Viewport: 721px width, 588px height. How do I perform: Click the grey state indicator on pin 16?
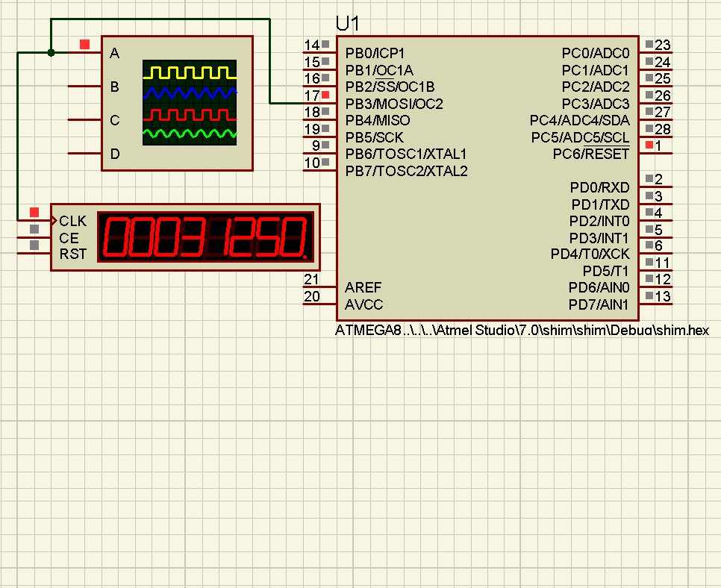pos(325,78)
